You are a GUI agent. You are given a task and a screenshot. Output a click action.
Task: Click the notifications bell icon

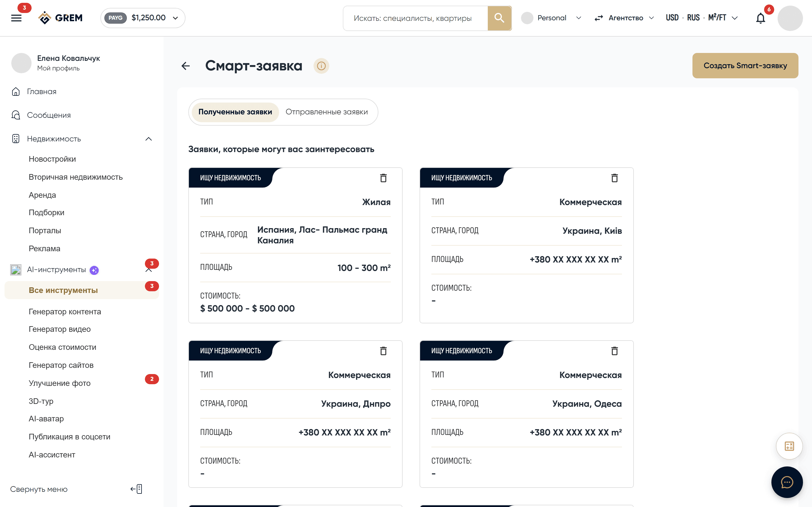point(760,18)
